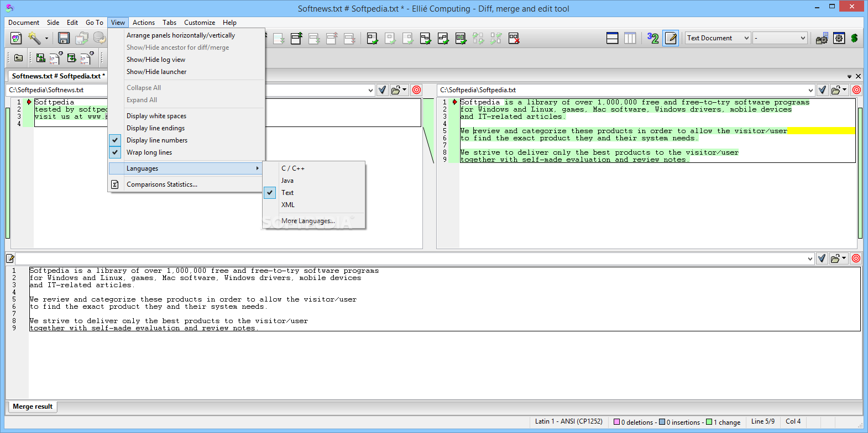Click the green checkmark button of right file panel
Viewport: 868px width, 433px height.
(822, 90)
